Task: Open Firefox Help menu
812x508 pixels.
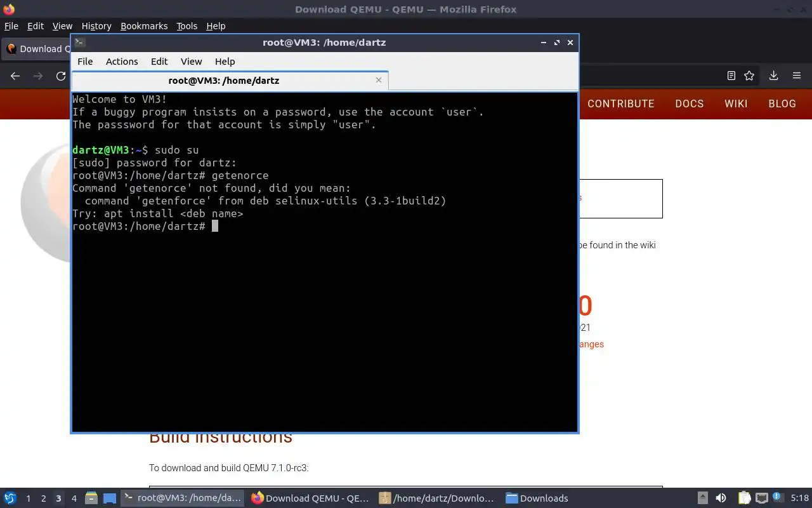Action: pos(216,26)
